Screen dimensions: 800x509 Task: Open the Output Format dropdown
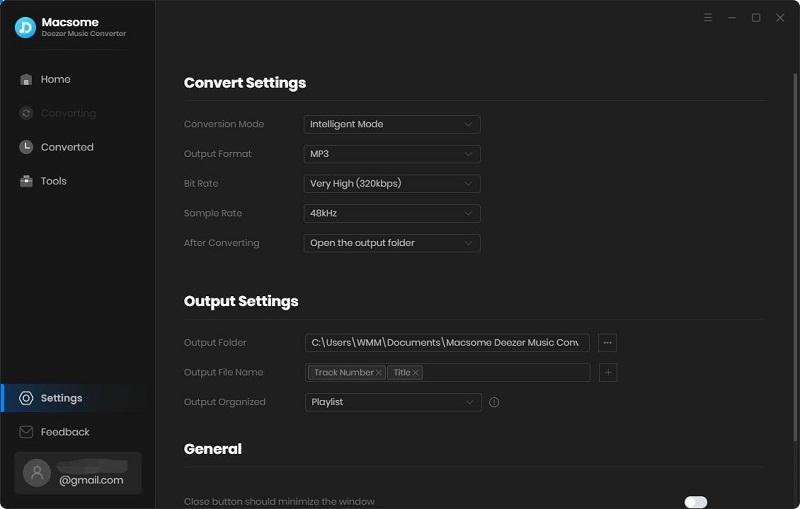click(392, 154)
